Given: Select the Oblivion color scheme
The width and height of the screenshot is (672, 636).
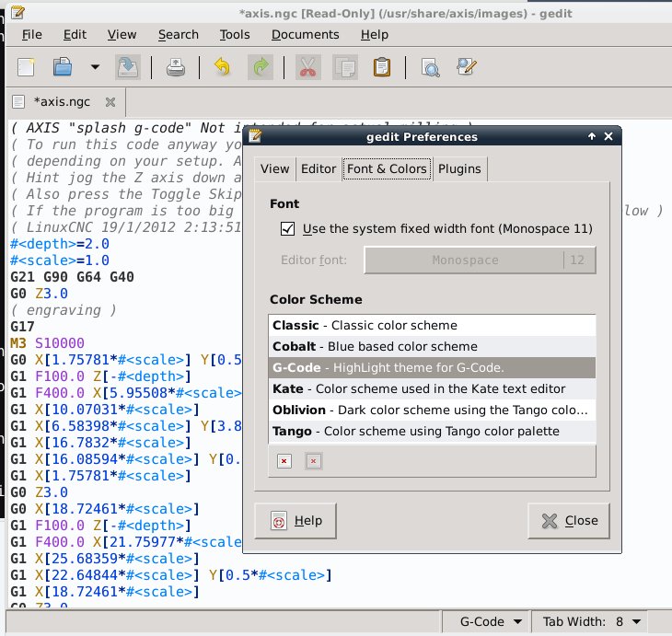Looking at the screenshot, I should point(432,410).
